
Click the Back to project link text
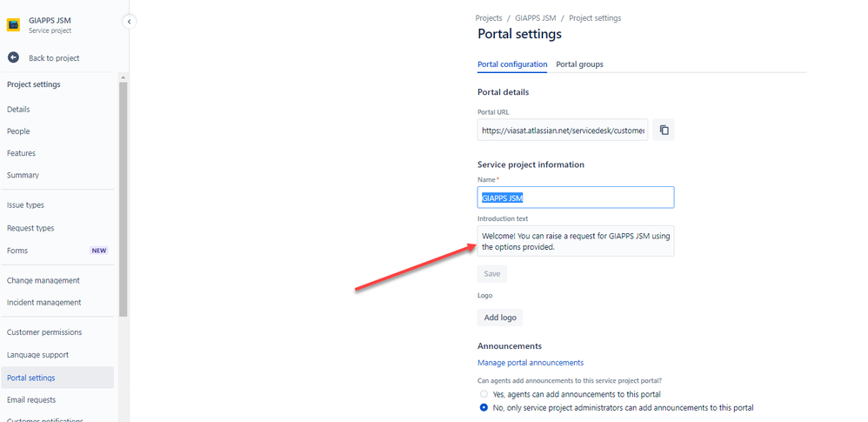coord(54,57)
